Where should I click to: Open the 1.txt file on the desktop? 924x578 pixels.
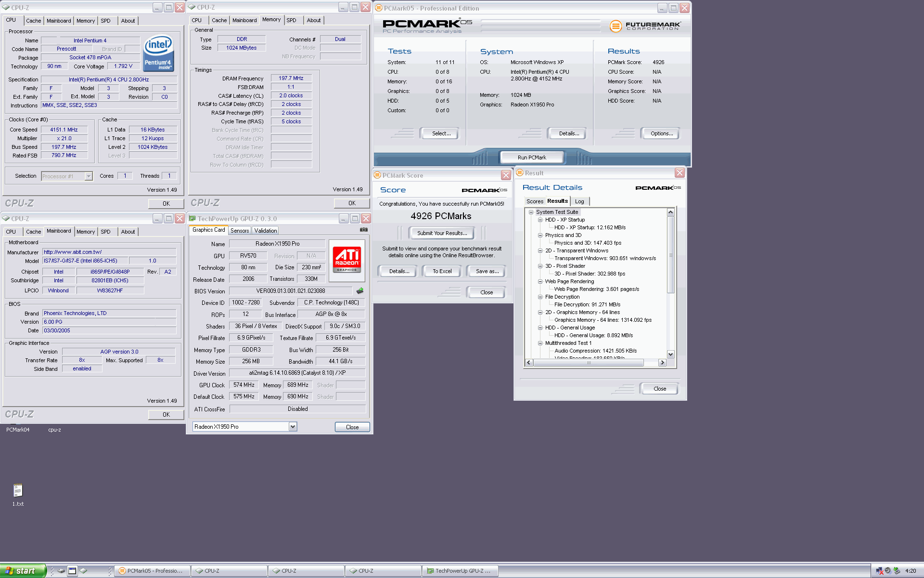click(x=18, y=495)
